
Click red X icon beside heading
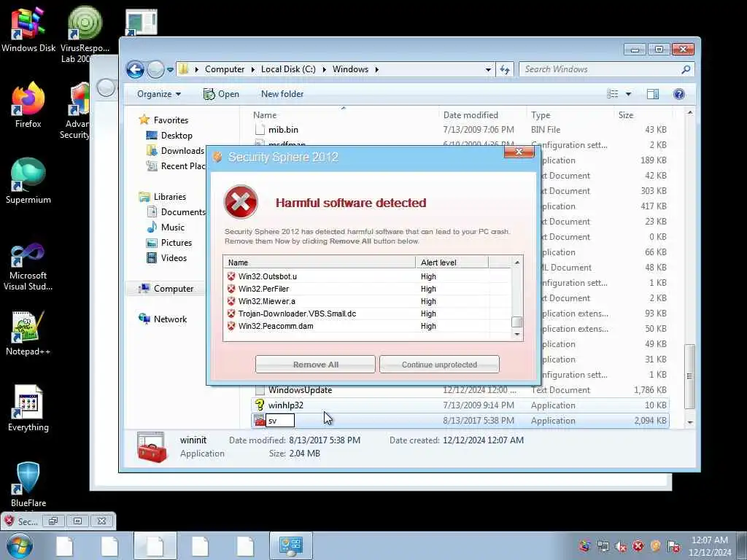(241, 203)
